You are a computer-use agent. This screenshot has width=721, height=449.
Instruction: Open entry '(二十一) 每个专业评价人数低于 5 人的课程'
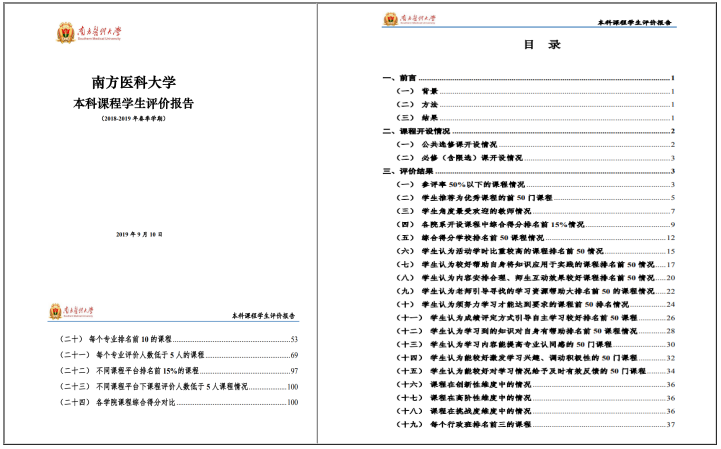click(x=178, y=355)
